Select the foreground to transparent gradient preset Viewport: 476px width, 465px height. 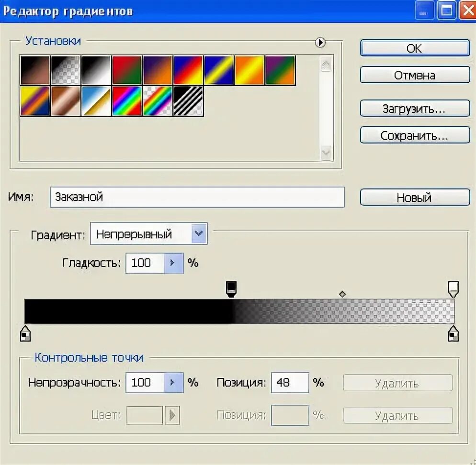tap(66, 70)
